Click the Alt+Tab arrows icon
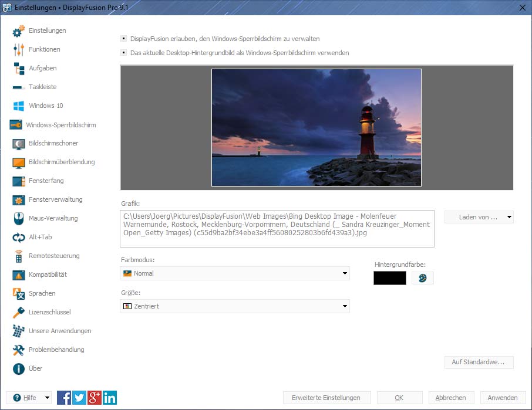The image size is (532, 410). [x=19, y=238]
